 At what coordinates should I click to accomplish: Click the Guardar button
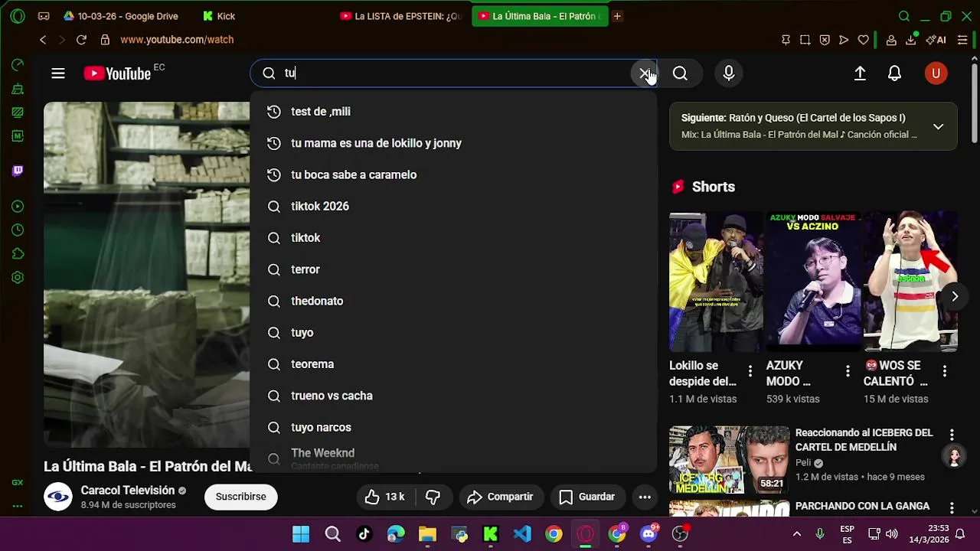[x=587, y=497]
